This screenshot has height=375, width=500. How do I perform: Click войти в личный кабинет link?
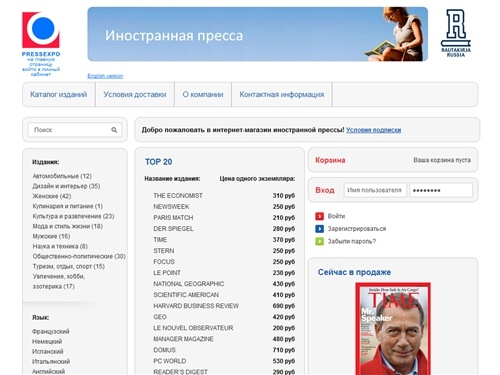(x=41, y=72)
